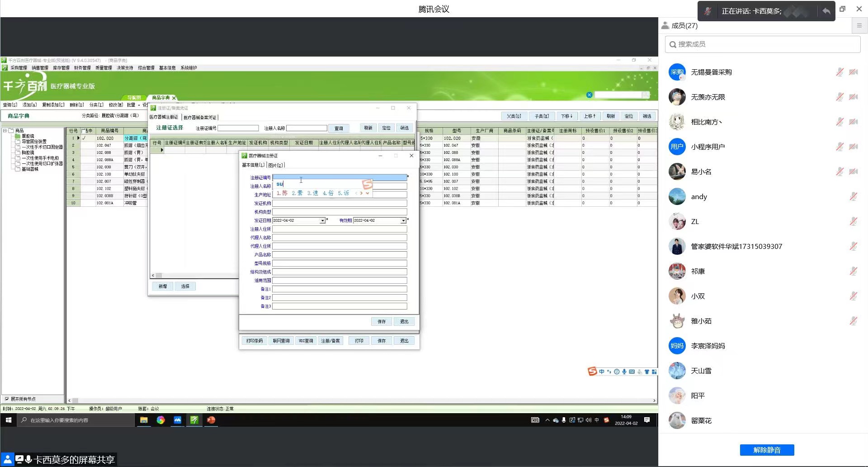The image size is (868, 467).
Task: Click the 新增 button in the registration selection window
Action: (163, 286)
